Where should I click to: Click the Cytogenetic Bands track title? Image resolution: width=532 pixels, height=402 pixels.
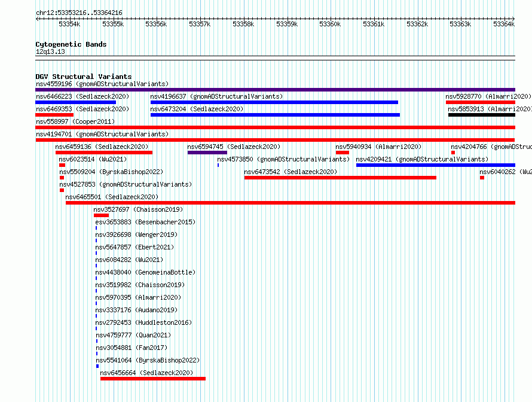(71, 44)
